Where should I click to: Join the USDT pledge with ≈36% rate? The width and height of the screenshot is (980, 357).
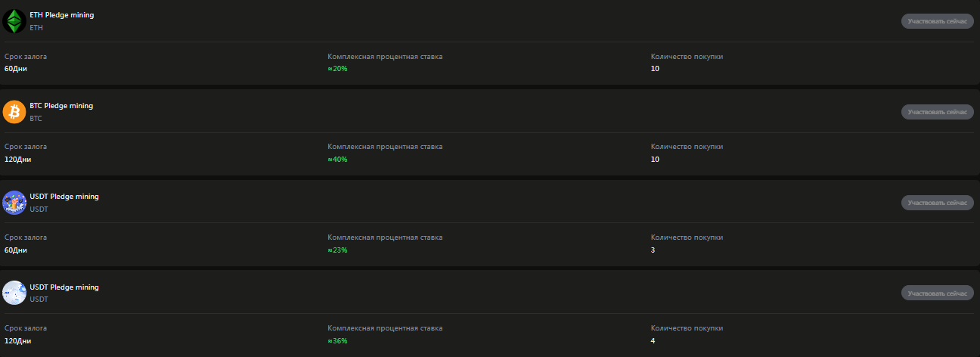[x=937, y=293]
